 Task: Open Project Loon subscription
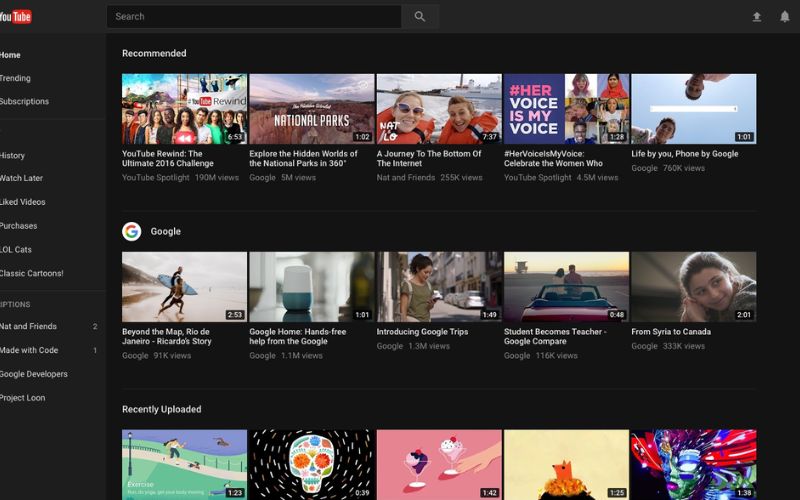tap(22, 397)
